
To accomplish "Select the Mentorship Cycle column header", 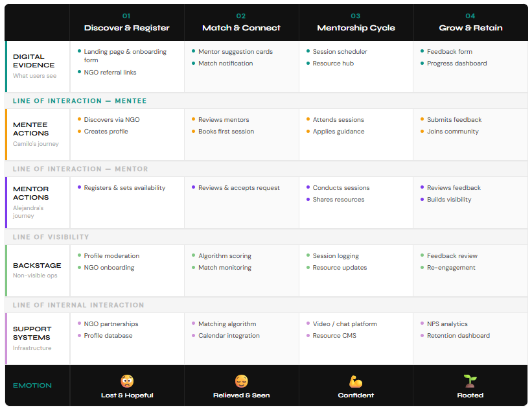I will (356, 23).
